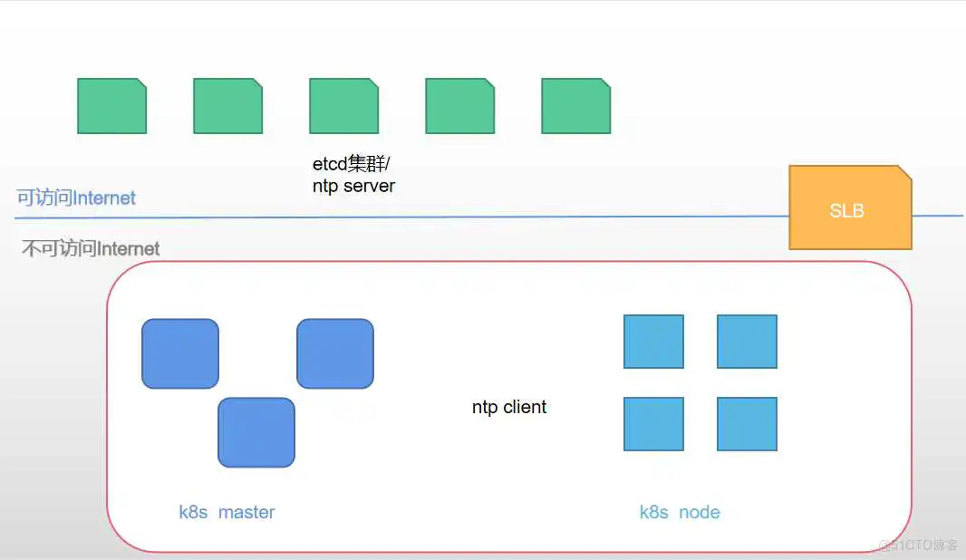Select the bottom-left k8s node square

coord(653,424)
